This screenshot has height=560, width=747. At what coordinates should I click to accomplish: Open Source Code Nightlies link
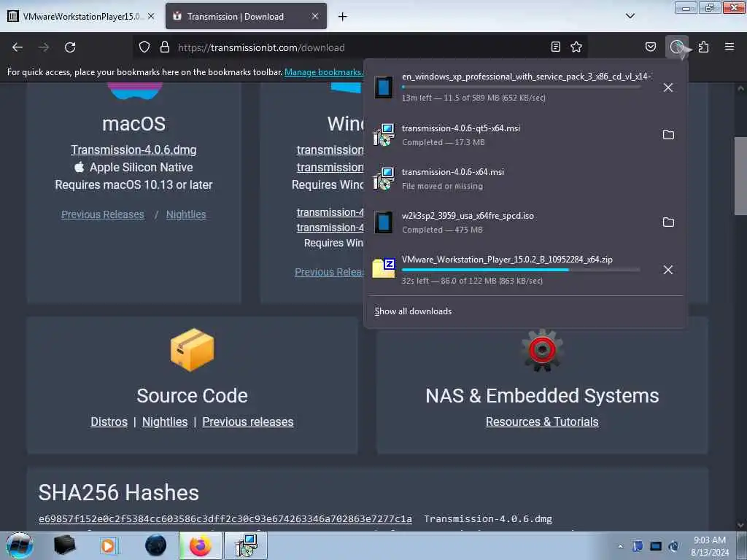(x=165, y=421)
